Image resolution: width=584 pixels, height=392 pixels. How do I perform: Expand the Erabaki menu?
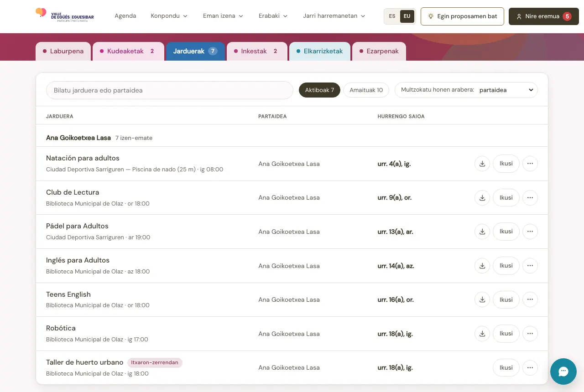pyautogui.click(x=273, y=16)
